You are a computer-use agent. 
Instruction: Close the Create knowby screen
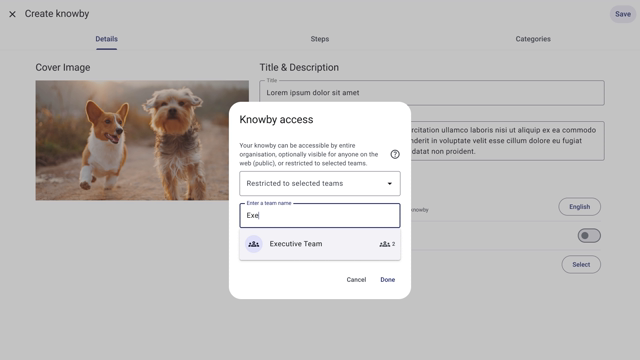[12, 14]
